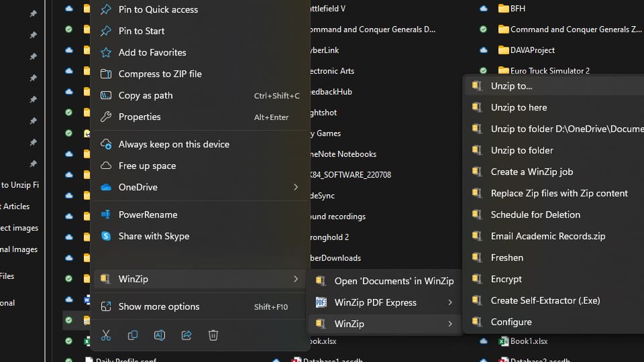The image size is (644, 362).
Task: Select Create Self-Extractor (.Exe)
Action: [555, 300]
